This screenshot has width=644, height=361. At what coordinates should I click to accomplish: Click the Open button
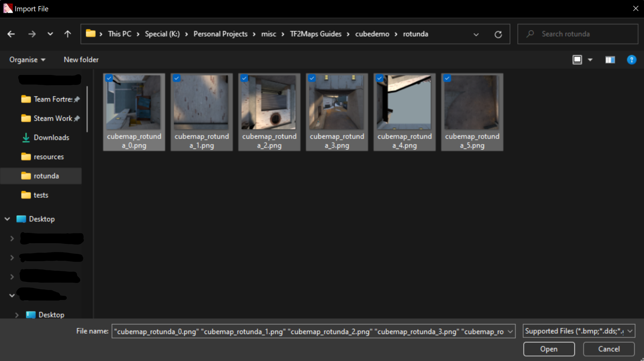[x=549, y=349]
